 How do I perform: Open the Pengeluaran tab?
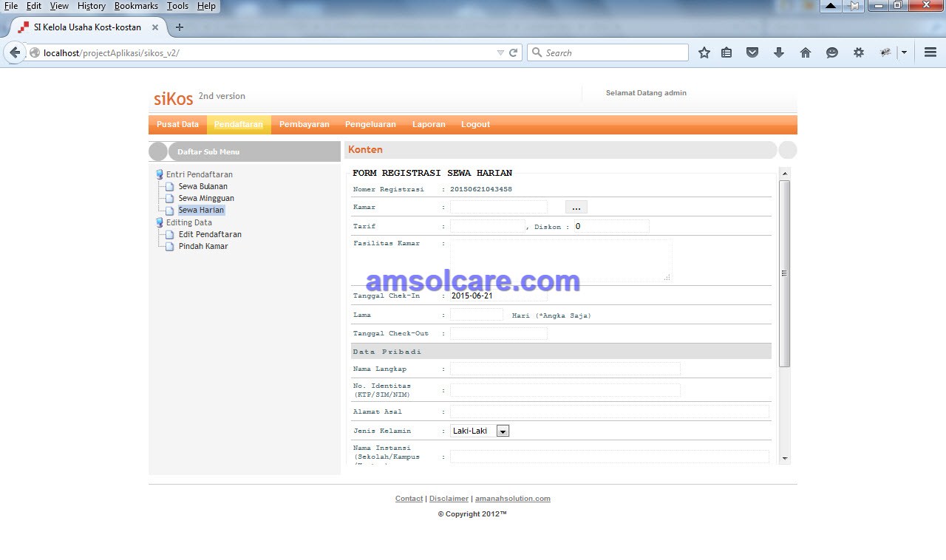pyautogui.click(x=370, y=124)
